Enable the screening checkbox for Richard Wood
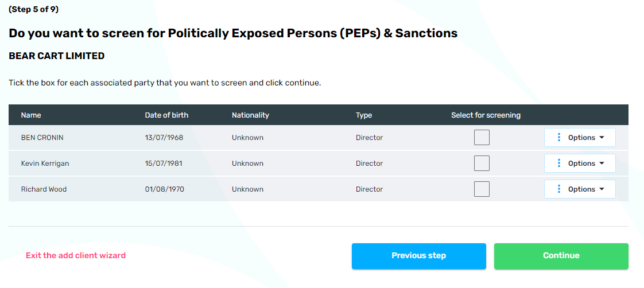The width and height of the screenshot is (644, 288). [482, 189]
